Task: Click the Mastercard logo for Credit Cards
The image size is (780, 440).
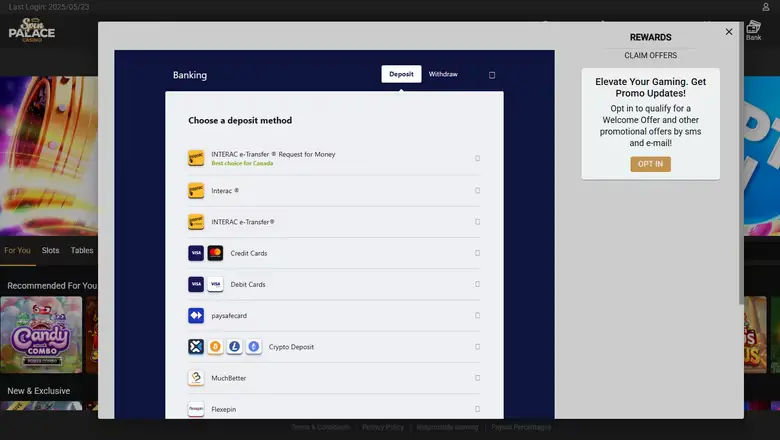Action: click(x=215, y=253)
